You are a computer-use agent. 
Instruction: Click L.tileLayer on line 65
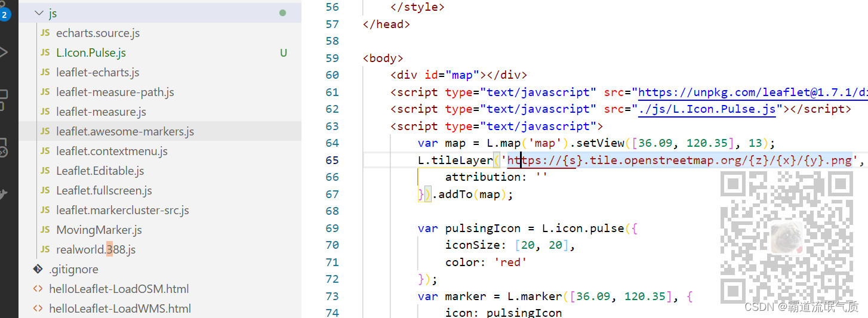pyautogui.click(x=455, y=160)
